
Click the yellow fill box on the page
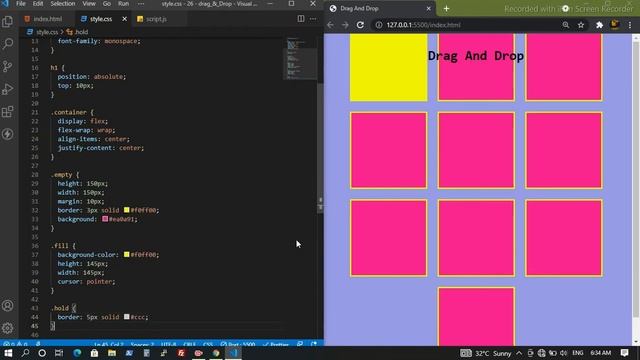[389, 67]
